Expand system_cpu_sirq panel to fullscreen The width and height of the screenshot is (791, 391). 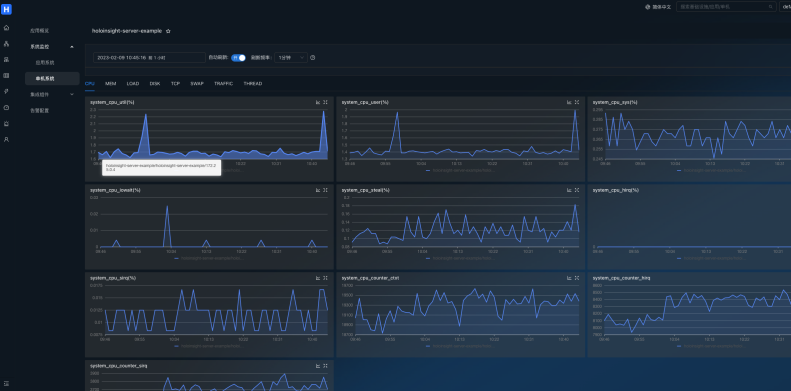(x=325, y=278)
